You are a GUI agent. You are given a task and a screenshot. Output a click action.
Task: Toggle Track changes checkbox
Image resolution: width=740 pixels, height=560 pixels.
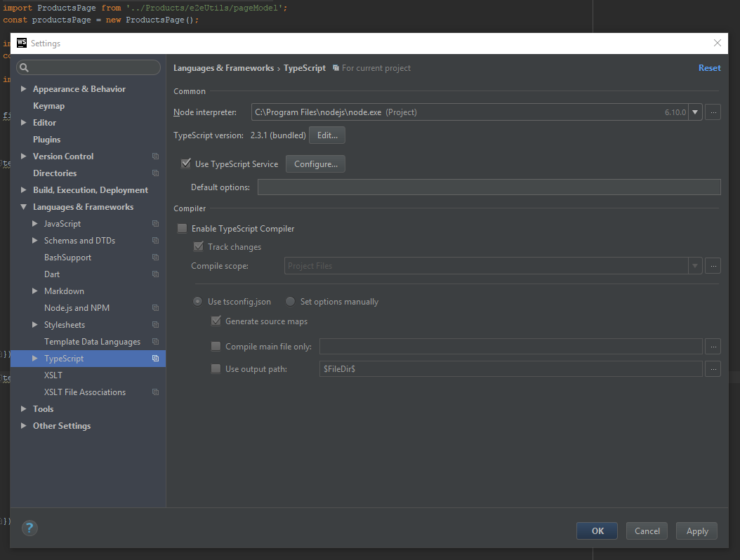[199, 247]
